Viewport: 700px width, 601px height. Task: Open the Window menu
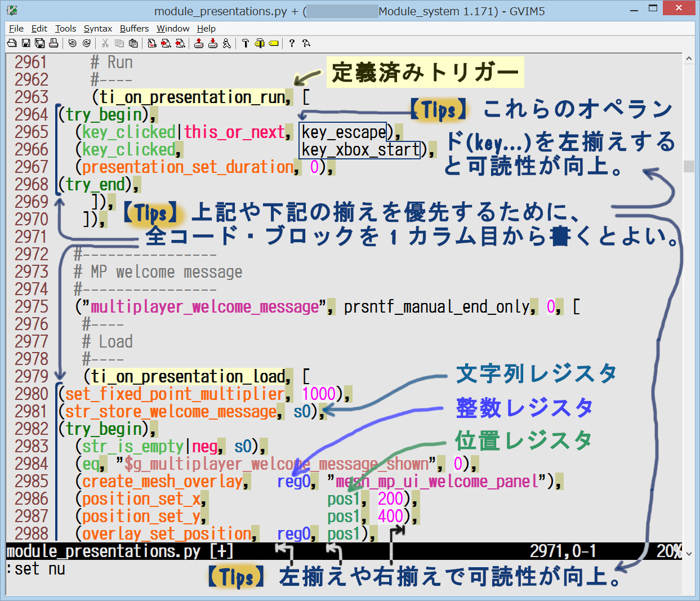pyautogui.click(x=173, y=29)
